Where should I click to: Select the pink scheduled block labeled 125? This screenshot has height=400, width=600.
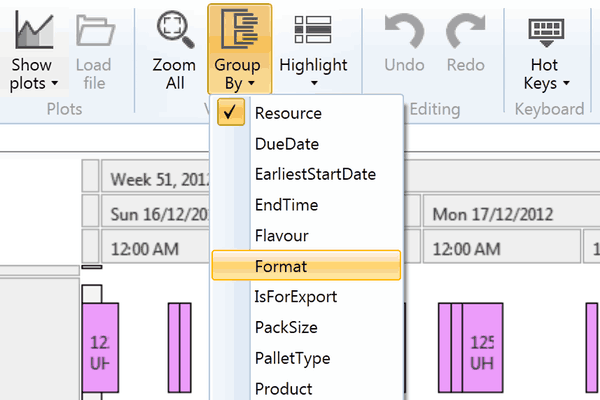[482, 347]
